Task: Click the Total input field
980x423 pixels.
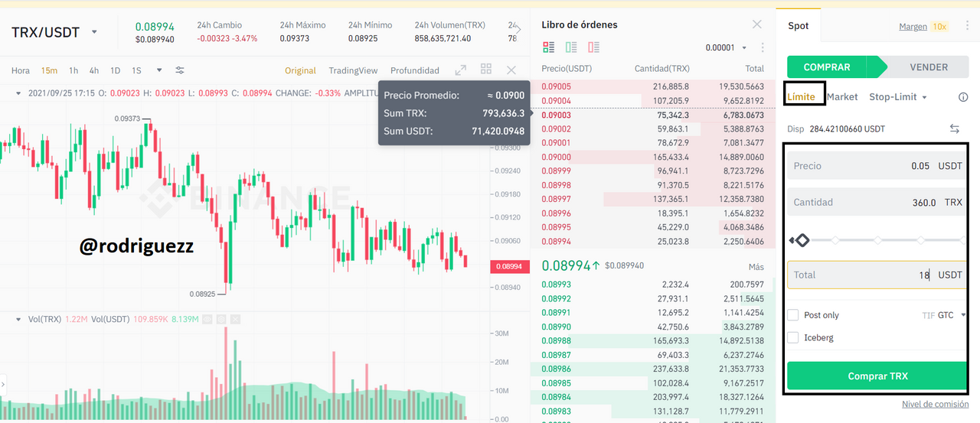Action: pyautogui.click(x=877, y=275)
